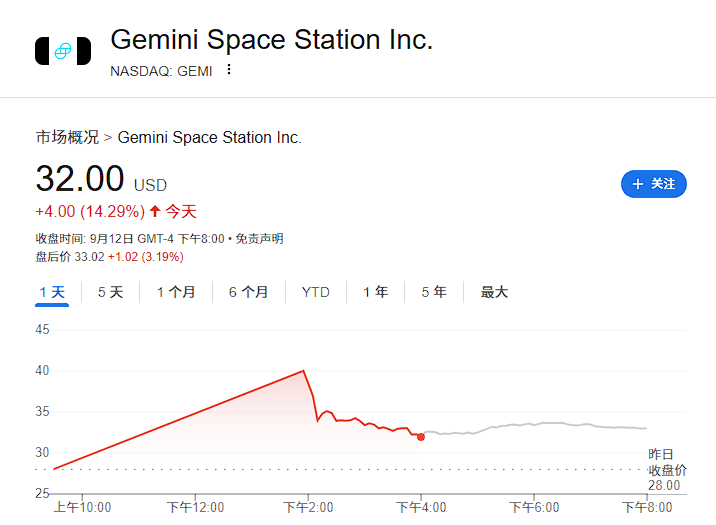Select the YTD range tab
This screenshot has height=525, width=716.
tap(316, 292)
